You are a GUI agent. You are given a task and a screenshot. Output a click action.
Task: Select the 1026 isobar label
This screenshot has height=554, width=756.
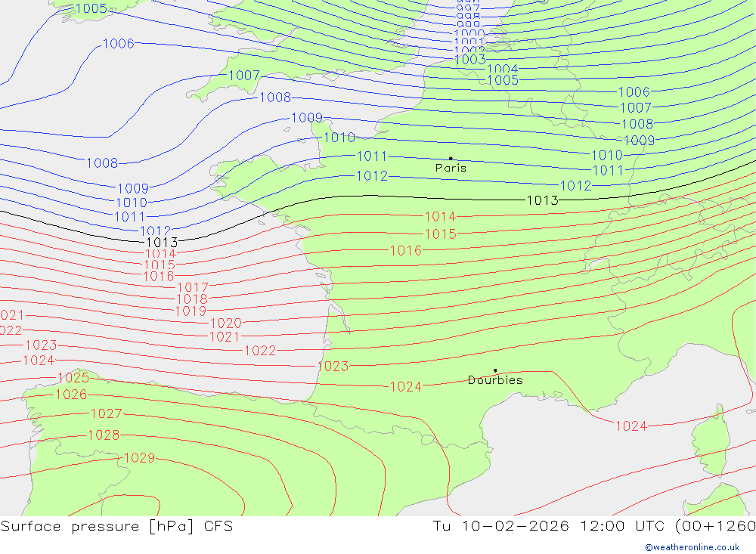click(71, 395)
